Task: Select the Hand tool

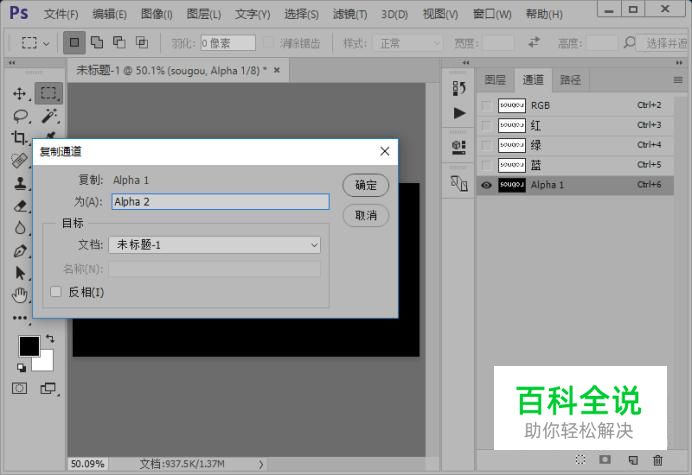Action: click(x=19, y=295)
